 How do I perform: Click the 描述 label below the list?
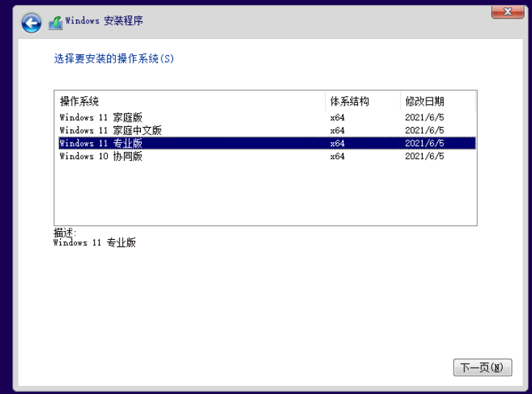65,233
